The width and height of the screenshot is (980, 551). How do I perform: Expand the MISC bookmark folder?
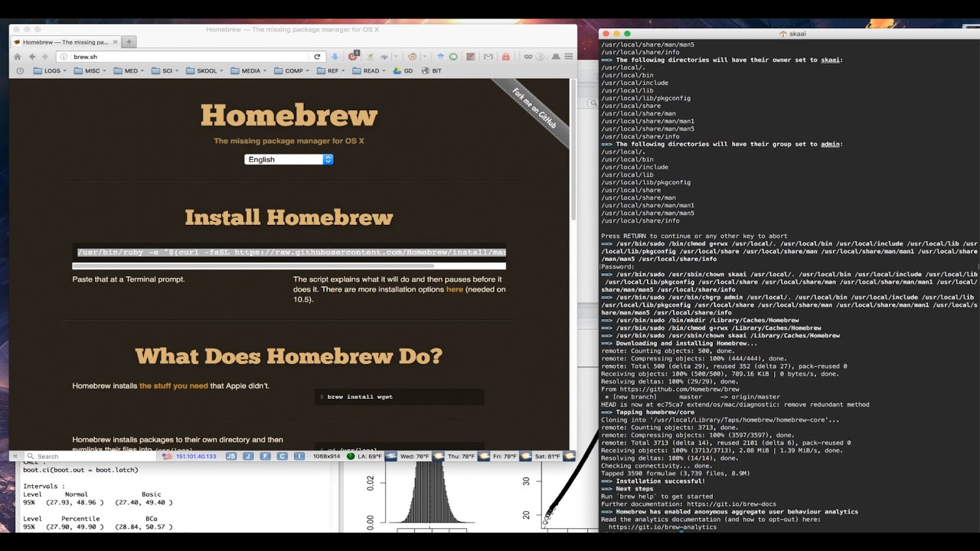90,70
